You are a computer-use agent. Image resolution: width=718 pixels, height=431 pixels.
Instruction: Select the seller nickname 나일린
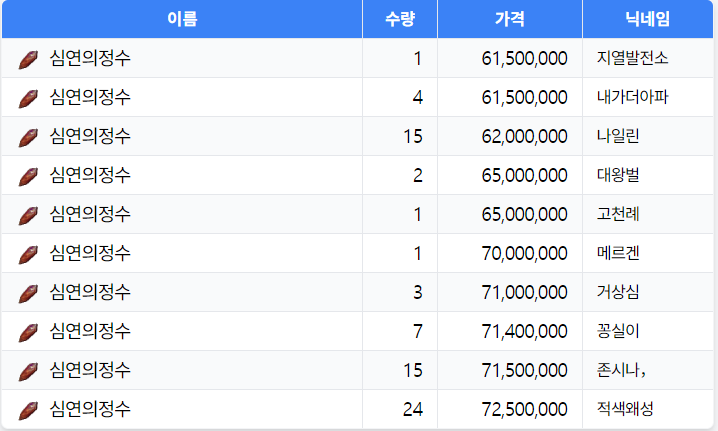(x=618, y=136)
